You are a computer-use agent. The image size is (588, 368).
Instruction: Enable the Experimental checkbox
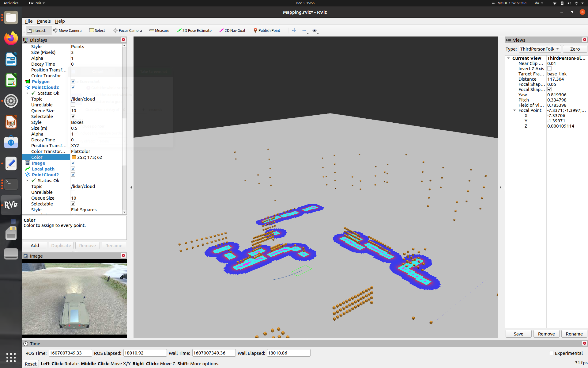tap(551, 353)
